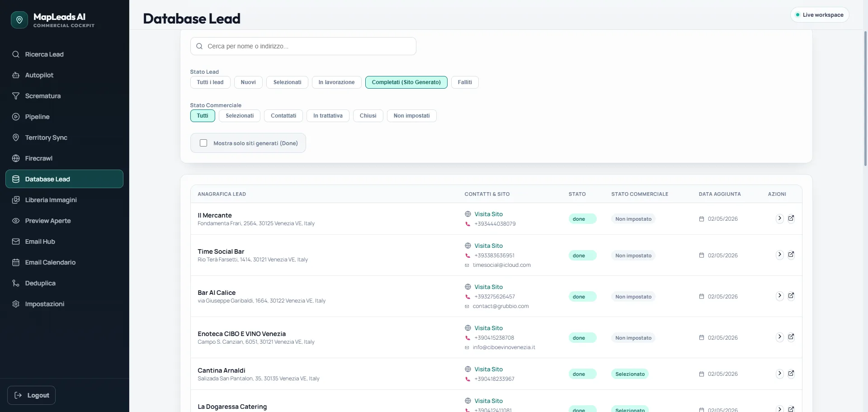Image resolution: width=868 pixels, height=412 pixels.
Task: Expand the Il Mercante row chevron
Action: pyautogui.click(x=779, y=218)
